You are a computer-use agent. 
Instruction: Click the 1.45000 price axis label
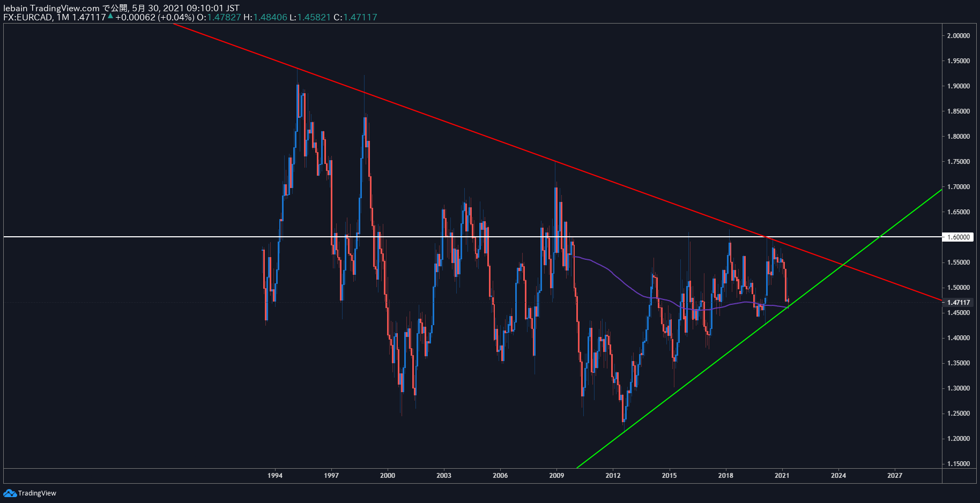[x=959, y=313]
